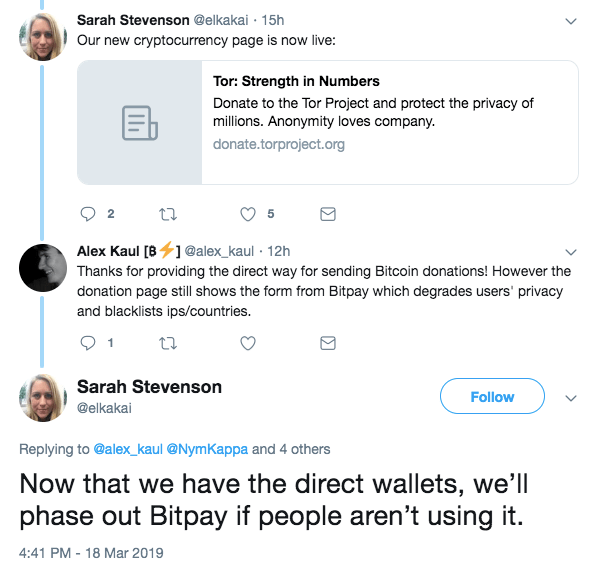
Task: Open document icon in Tor link card
Action: pos(139,123)
